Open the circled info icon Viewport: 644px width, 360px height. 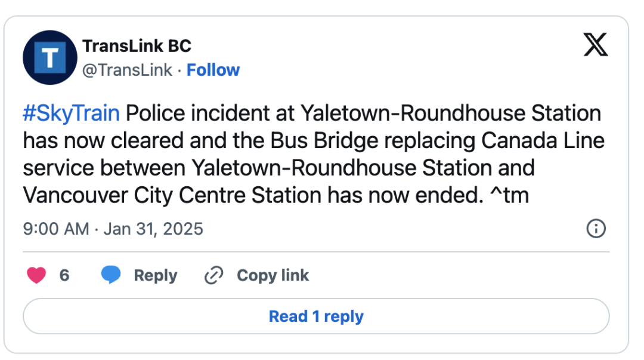(x=596, y=228)
